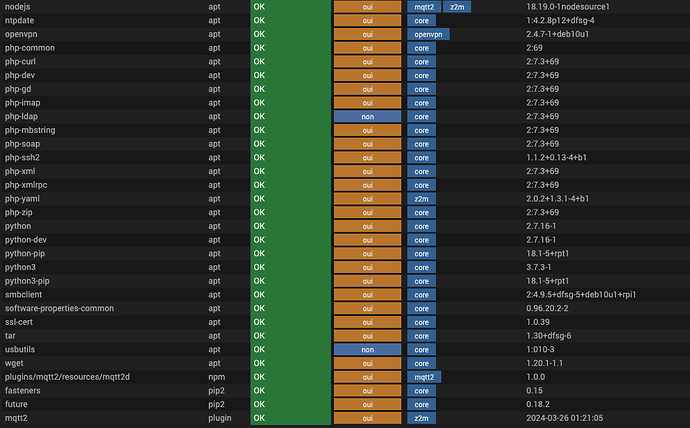Select the 'php-common' package name

[x=29, y=48]
